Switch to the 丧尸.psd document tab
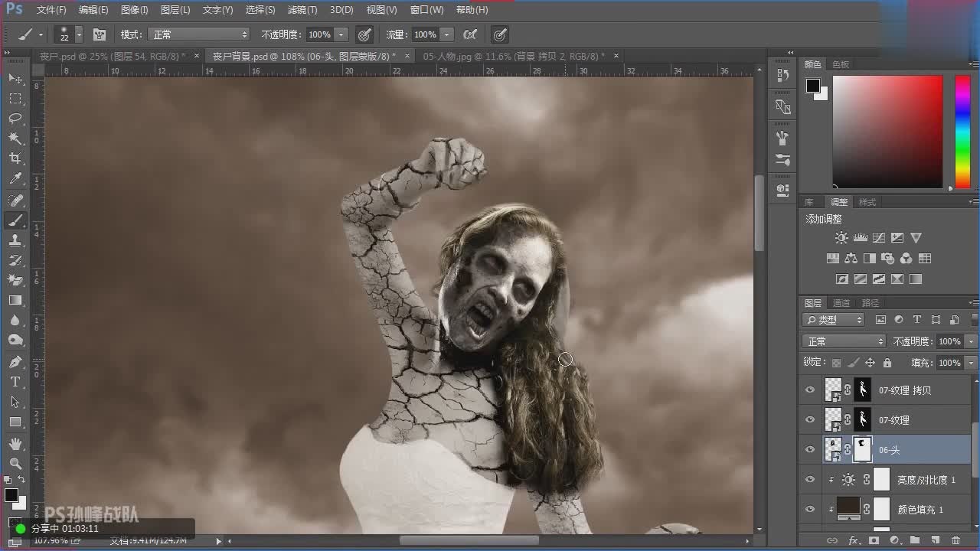The height and width of the screenshot is (551, 980). [112, 56]
